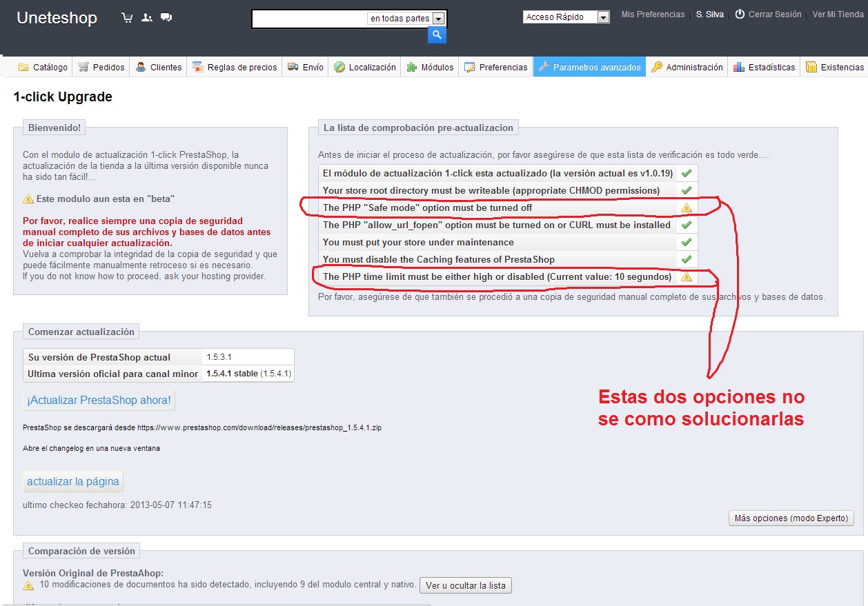Click green check for store maintenance row
Viewport: 868px width, 606px height.
click(687, 242)
